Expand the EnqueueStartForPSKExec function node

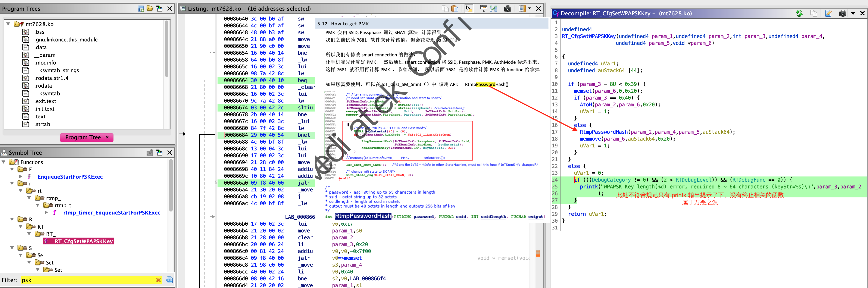coord(21,176)
